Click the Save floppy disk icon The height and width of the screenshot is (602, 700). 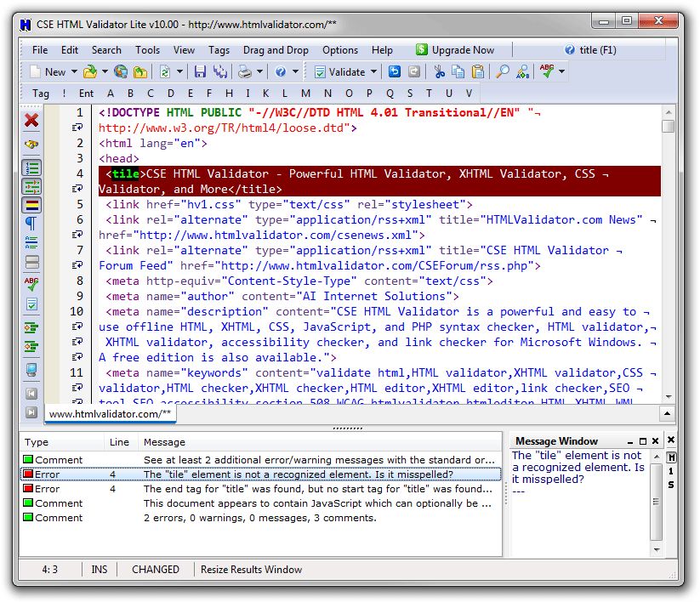tap(200, 72)
